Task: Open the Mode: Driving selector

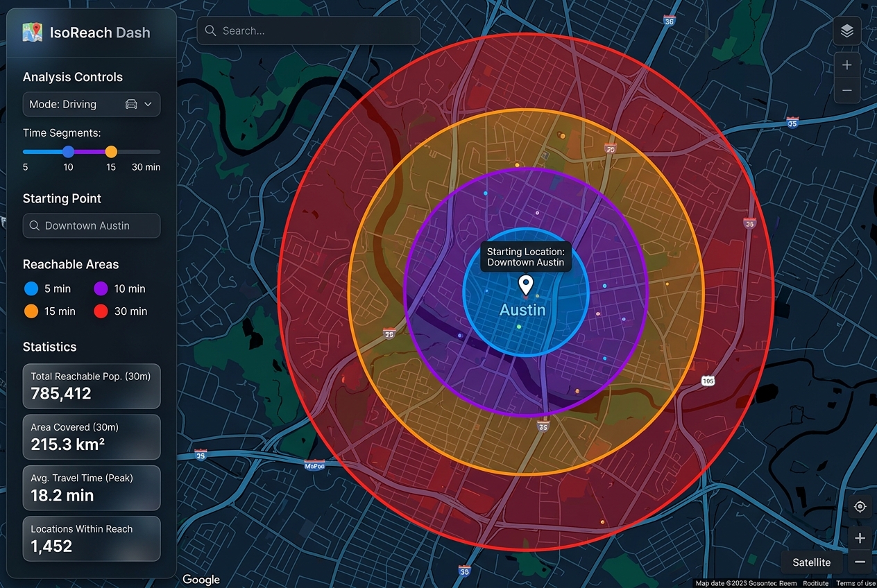Action: pyautogui.click(x=92, y=104)
